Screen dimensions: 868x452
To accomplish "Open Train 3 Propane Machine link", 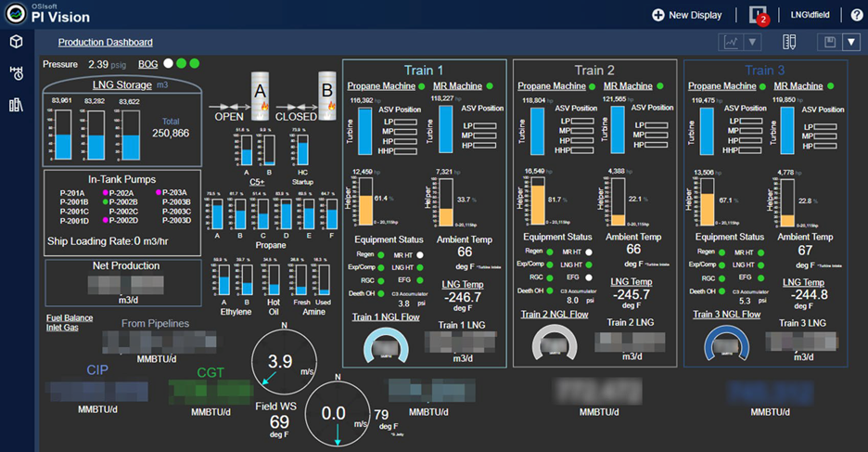I will pyautogui.click(x=721, y=86).
